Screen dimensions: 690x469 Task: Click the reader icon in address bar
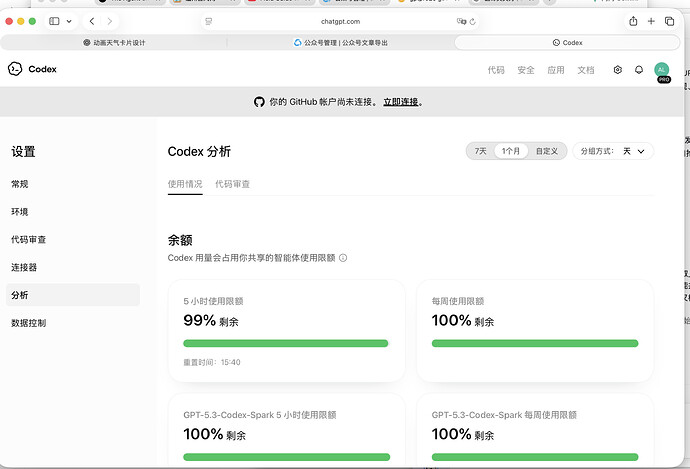pyautogui.click(x=209, y=22)
